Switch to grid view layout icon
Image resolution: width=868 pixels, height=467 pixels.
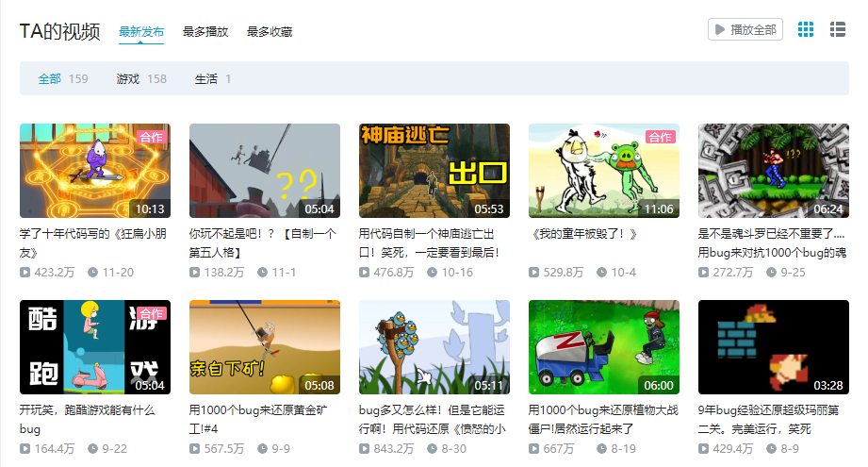tap(806, 29)
